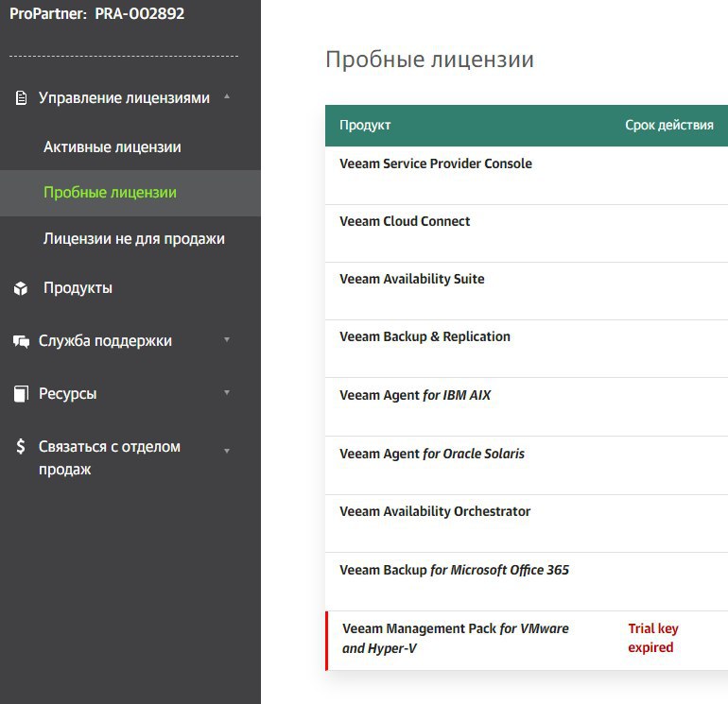Click the Продукт column header
Screen dimensions: 728x704
click(365, 125)
